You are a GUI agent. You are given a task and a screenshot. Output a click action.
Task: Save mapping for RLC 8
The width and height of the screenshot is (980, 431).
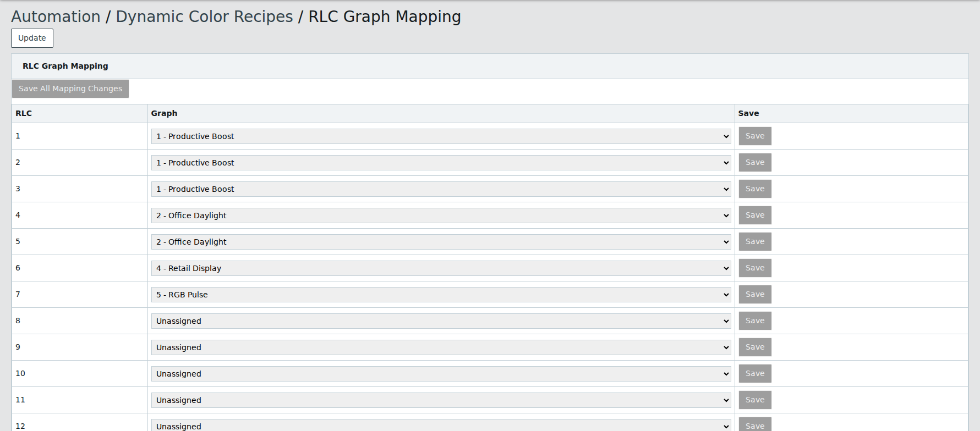[755, 321]
